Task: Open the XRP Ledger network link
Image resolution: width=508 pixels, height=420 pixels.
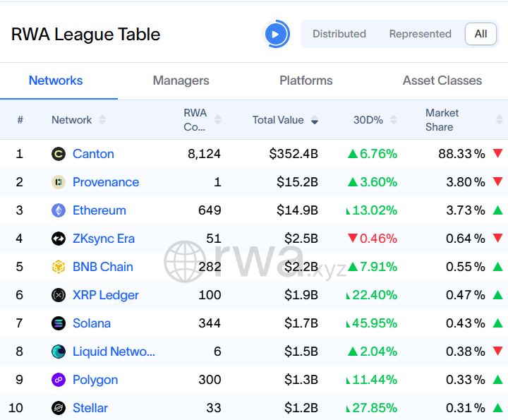Action: pyautogui.click(x=106, y=295)
